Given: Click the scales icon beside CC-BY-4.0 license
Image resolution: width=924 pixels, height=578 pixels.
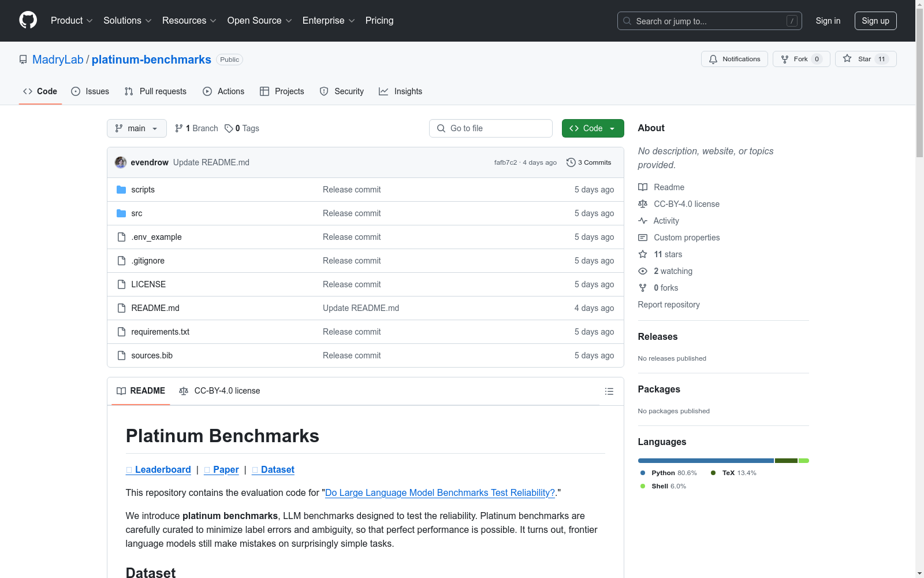Looking at the screenshot, I should [x=643, y=204].
